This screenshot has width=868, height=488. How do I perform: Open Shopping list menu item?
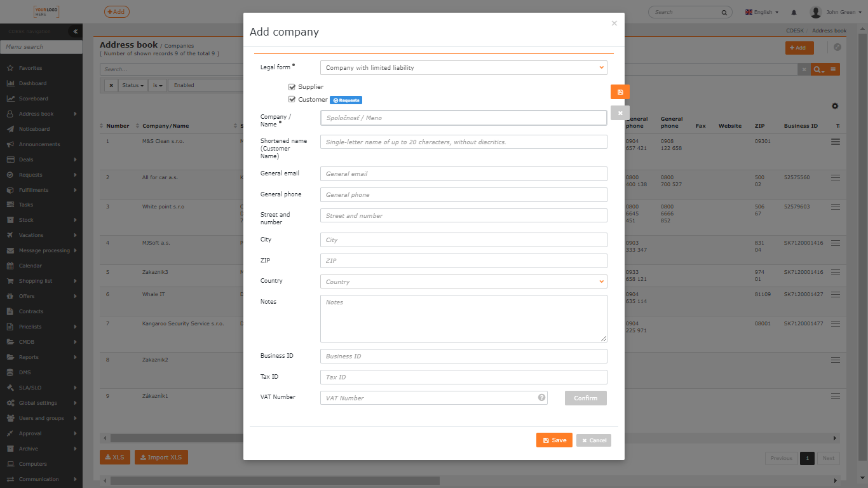click(x=36, y=281)
